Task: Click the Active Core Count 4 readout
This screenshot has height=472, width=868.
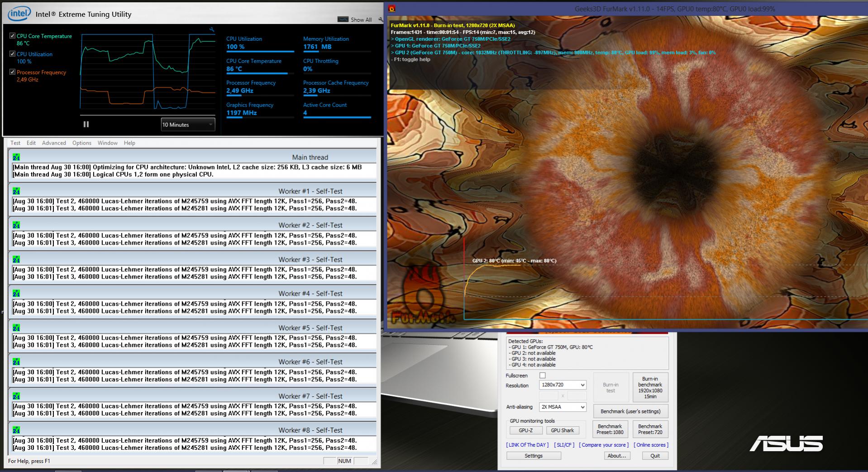Action: coord(337,109)
